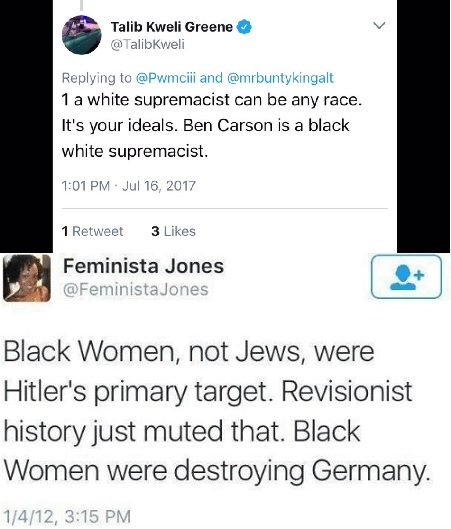View the 1 Retweet list
451x529 pixels.
pos(92,231)
